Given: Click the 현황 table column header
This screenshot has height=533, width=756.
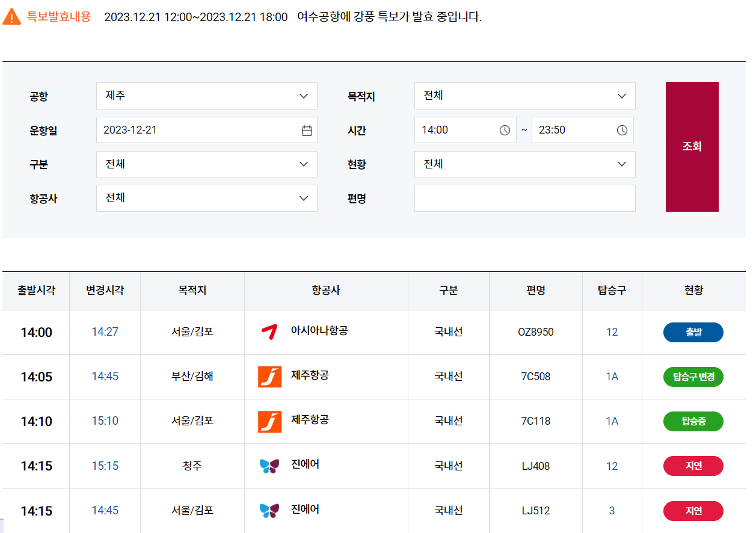Looking at the screenshot, I should click(x=693, y=291).
